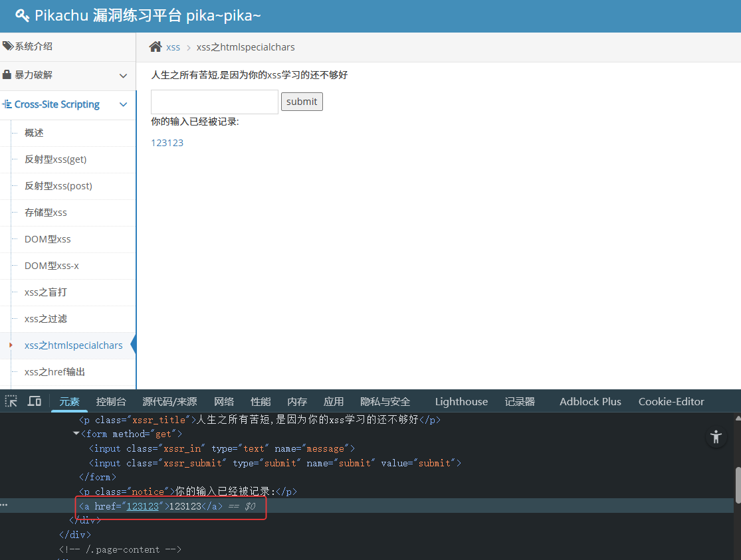Open the 内存 tab

(297, 402)
